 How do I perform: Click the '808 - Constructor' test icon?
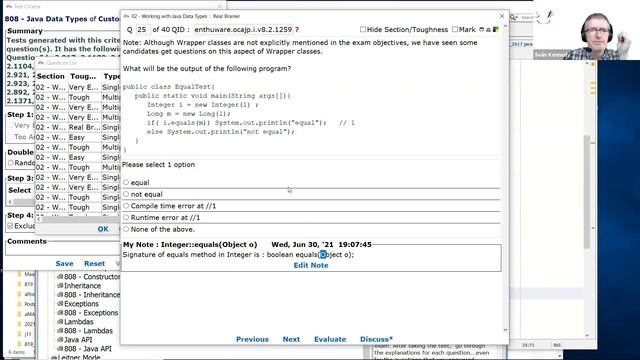pos(60,277)
